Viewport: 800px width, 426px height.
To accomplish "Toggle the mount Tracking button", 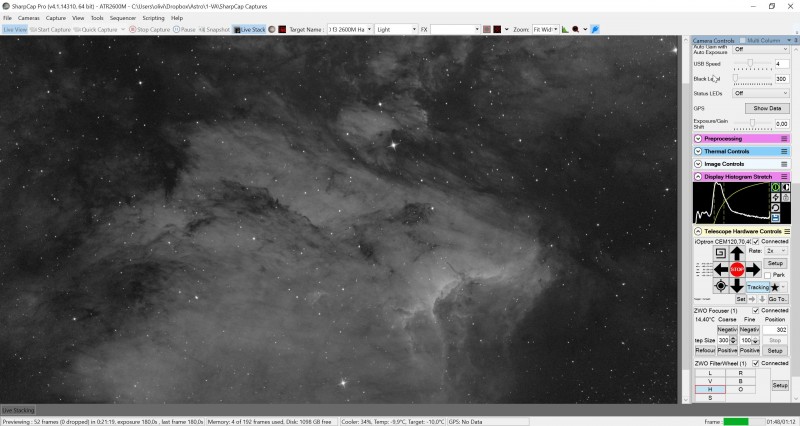I will pos(758,287).
